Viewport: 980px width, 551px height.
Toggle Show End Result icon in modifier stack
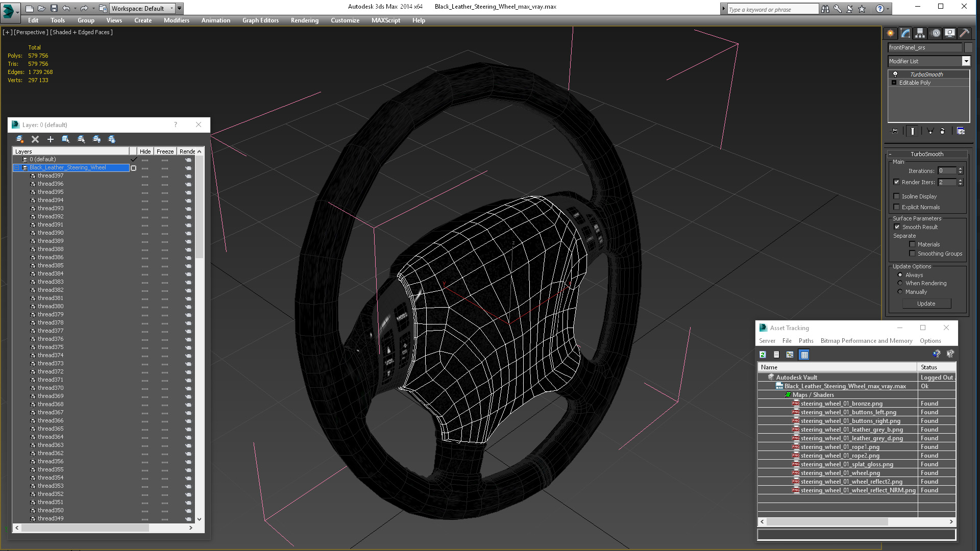click(x=912, y=131)
